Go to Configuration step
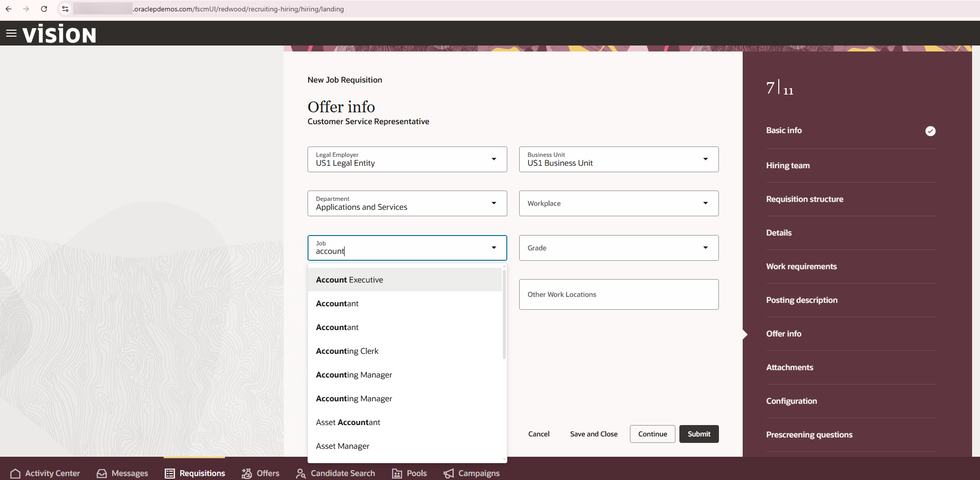The width and height of the screenshot is (980, 480). pyautogui.click(x=792, y=401)
